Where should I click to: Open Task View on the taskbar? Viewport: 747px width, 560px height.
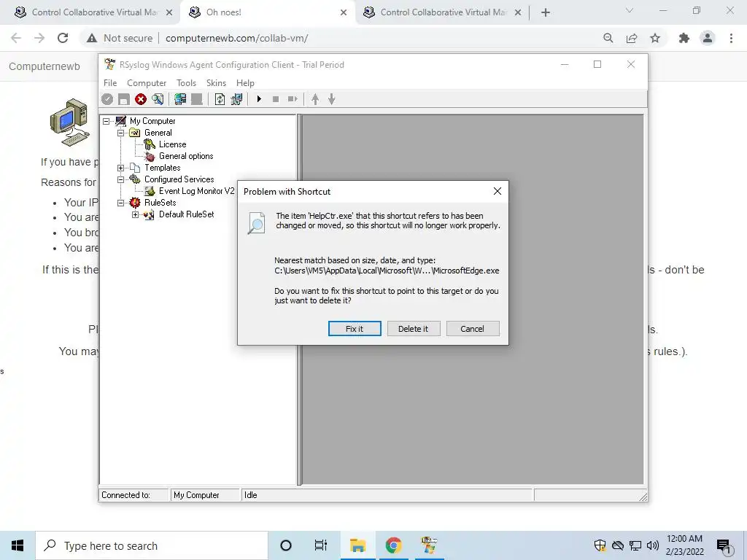(321, 545)
